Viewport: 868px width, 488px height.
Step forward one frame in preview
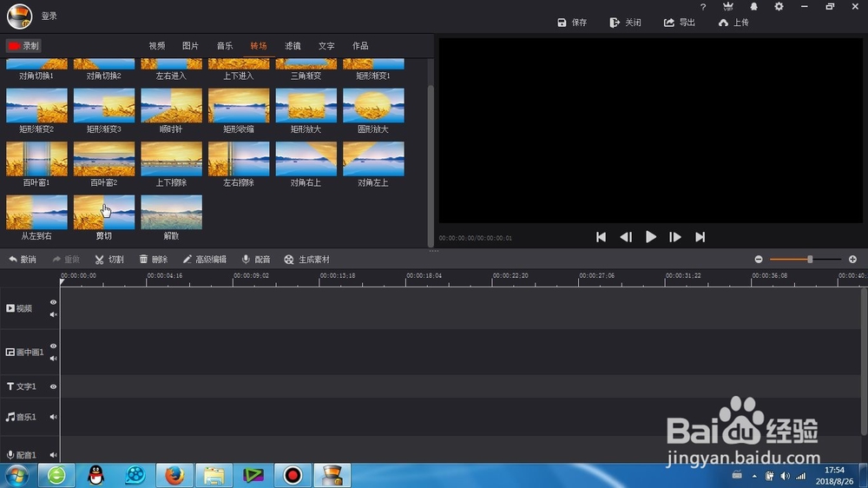pos(674,237)
